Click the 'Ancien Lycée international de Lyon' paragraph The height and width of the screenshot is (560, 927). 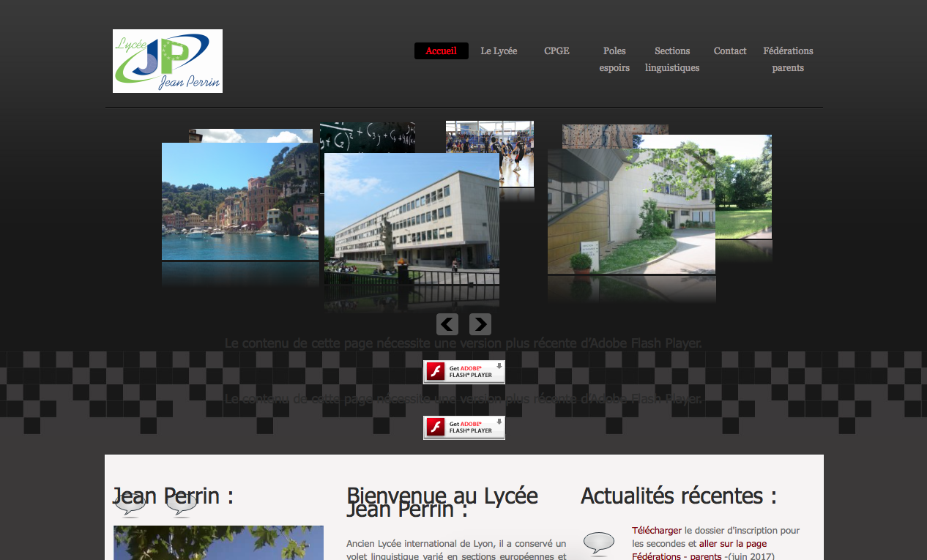point(456,549)
